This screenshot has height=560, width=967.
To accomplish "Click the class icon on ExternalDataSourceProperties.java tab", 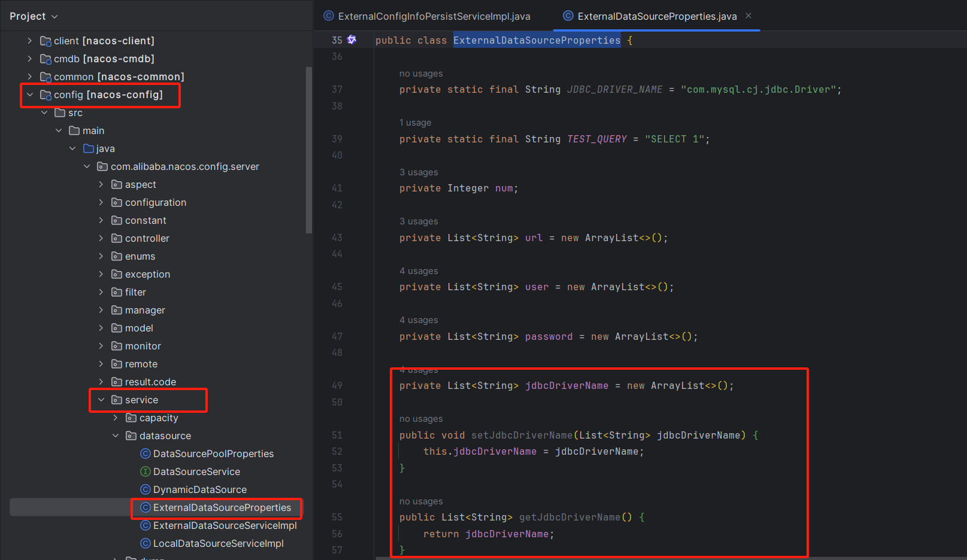I will [x=568, y=16].
